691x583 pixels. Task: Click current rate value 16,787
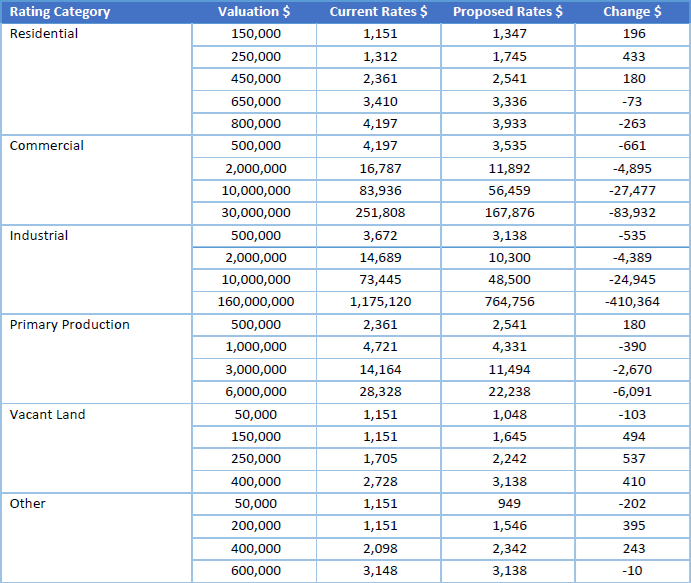pos(380,169)
